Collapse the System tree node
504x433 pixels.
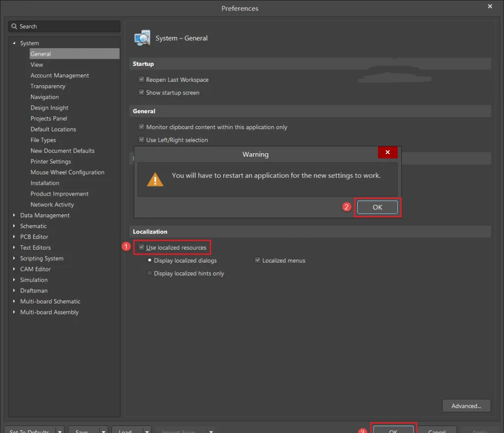[14, 43]
